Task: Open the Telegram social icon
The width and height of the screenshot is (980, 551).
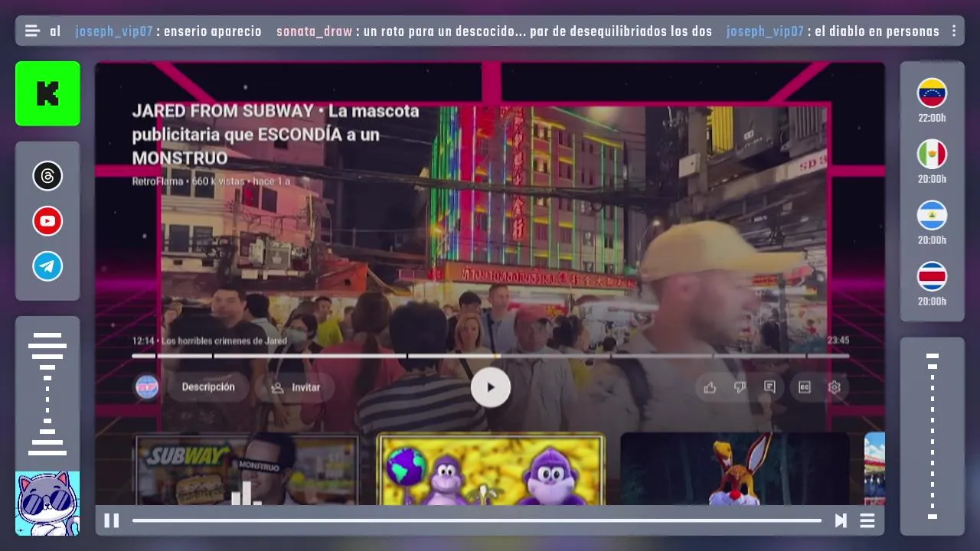Action: click(47, 266)
